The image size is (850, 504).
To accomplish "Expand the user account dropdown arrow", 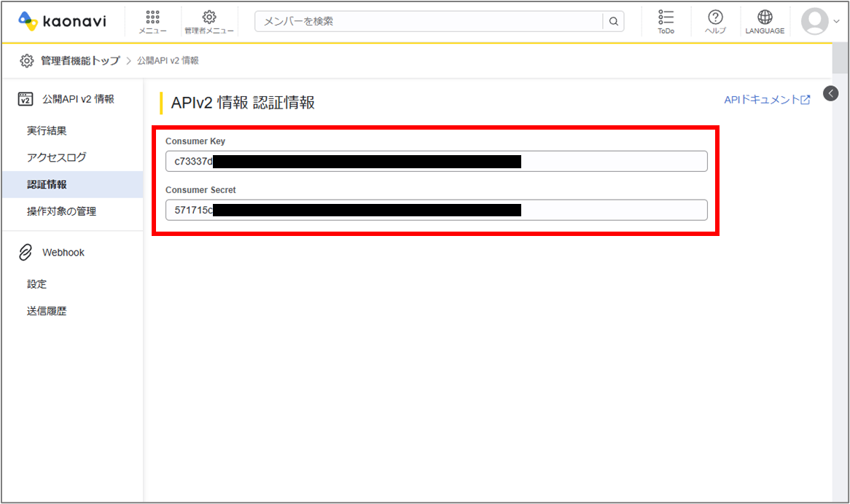I will pos(836,22).
